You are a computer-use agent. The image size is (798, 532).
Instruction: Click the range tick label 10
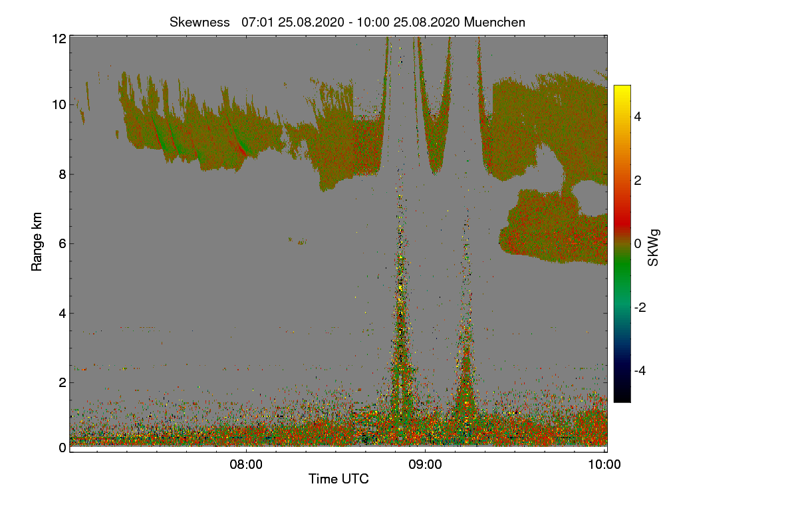[59, 104]
